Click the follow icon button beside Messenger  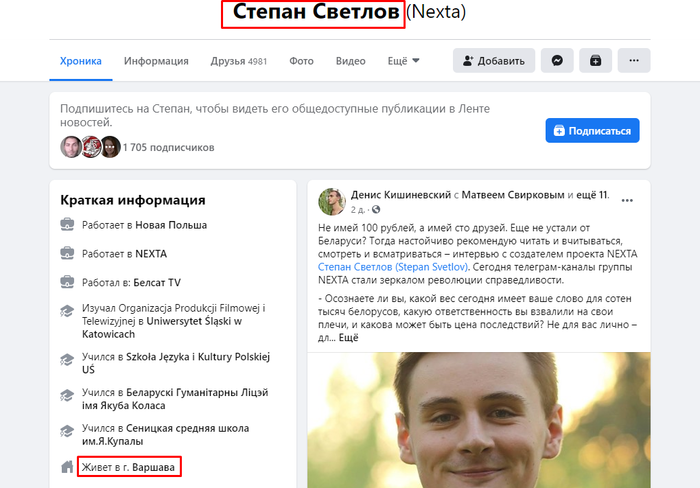(595, 61)
